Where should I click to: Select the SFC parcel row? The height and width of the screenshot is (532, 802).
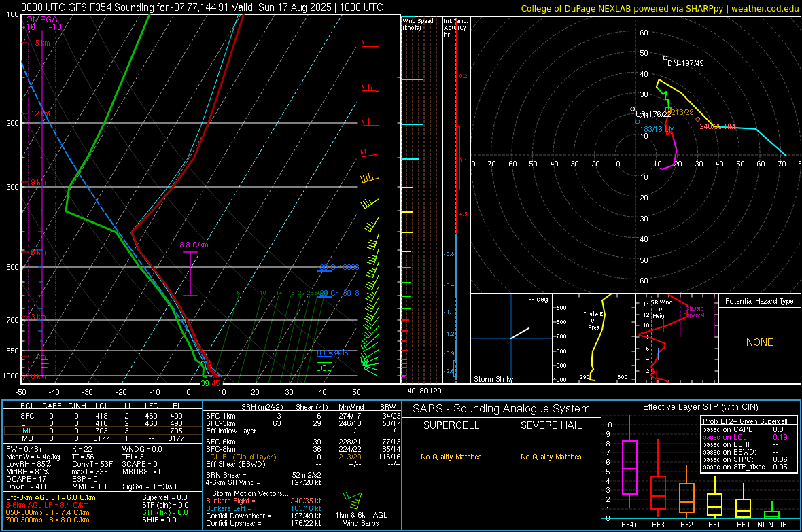[x=101, y=416]
